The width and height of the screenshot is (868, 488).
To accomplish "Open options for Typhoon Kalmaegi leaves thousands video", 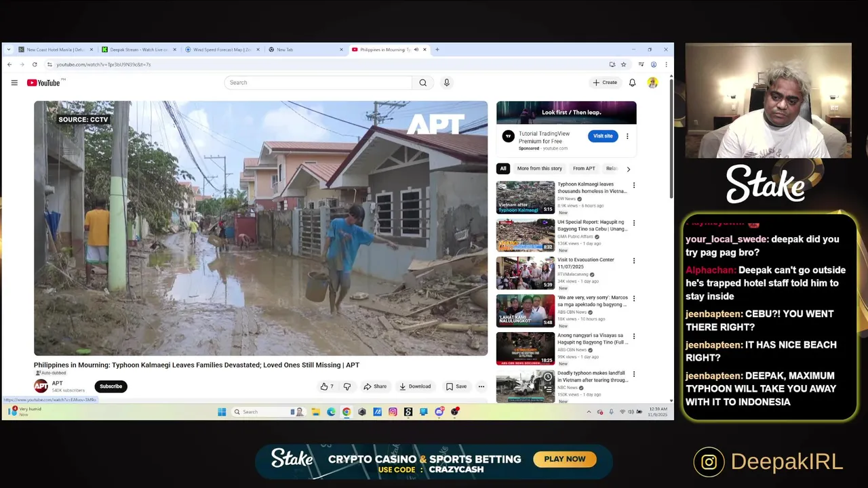I will (x=634, y=185).
